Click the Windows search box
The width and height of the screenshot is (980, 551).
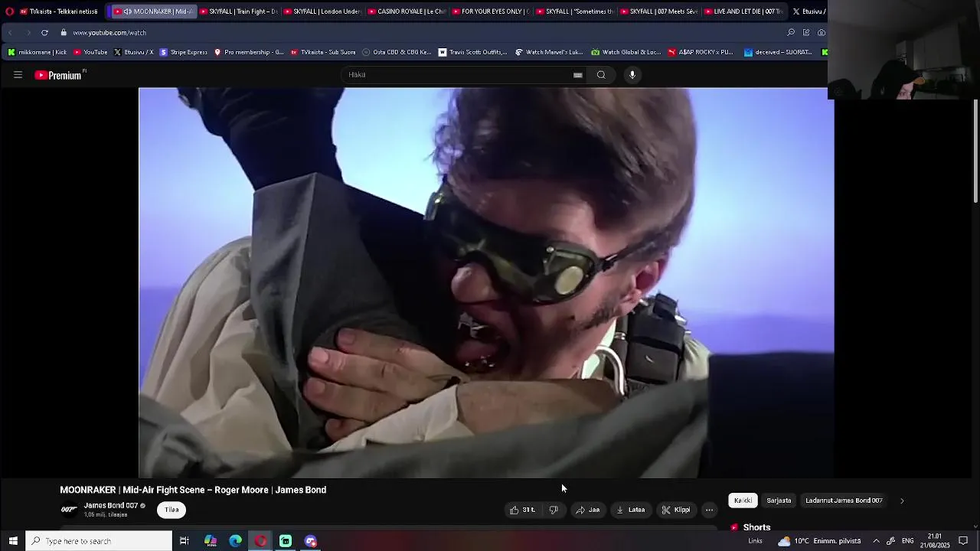coord(100,541)
